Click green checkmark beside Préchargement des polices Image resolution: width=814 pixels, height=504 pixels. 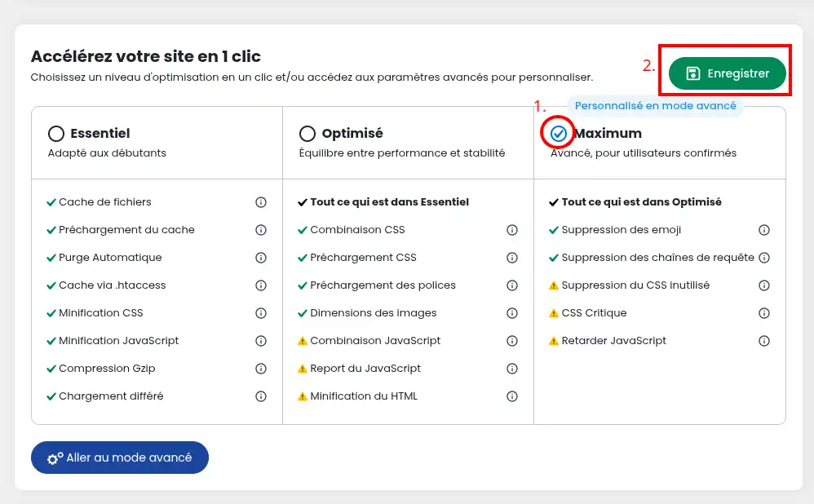click(302, 285)
